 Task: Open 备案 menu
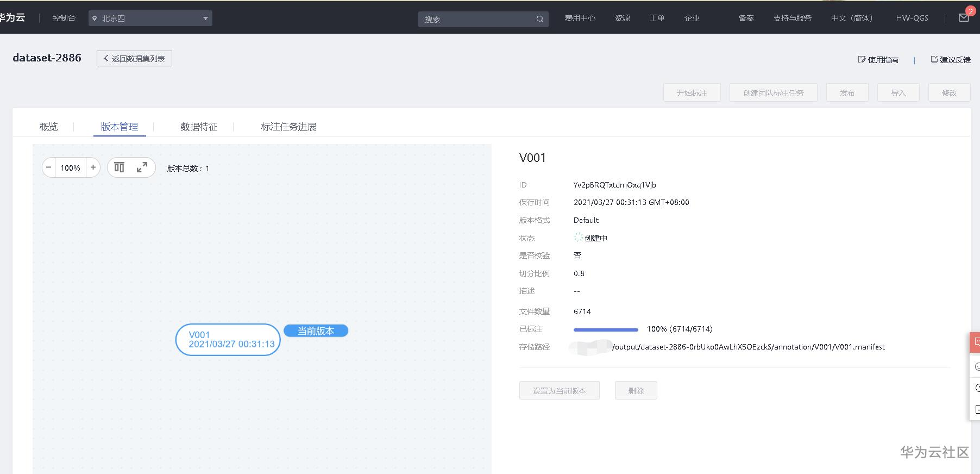[x=746, y=18]
